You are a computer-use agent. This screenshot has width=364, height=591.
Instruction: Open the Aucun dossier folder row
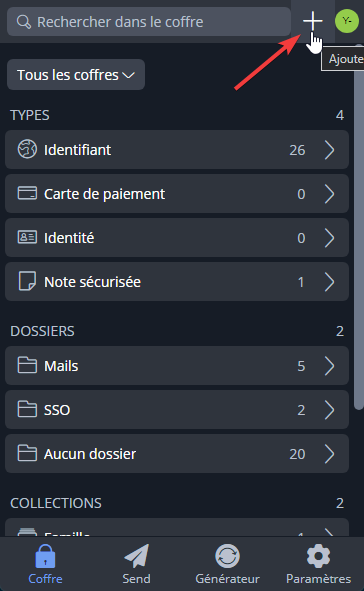(177, 453)
